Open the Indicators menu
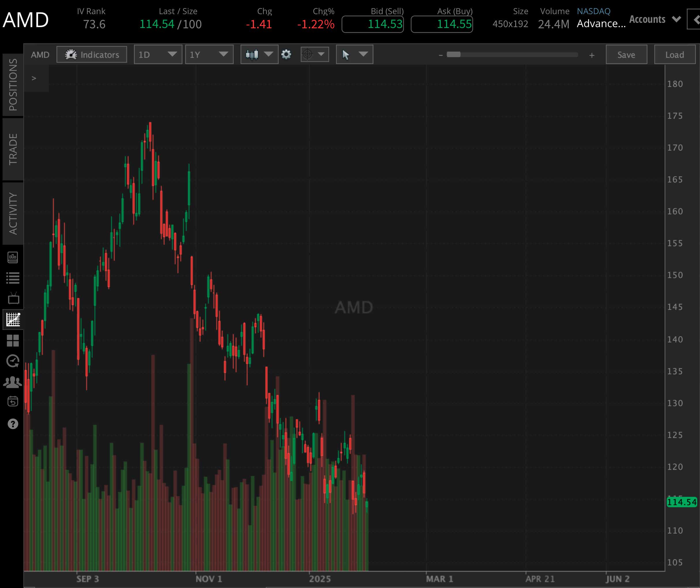Screen dimensions: 700x588 coord(92,54)
